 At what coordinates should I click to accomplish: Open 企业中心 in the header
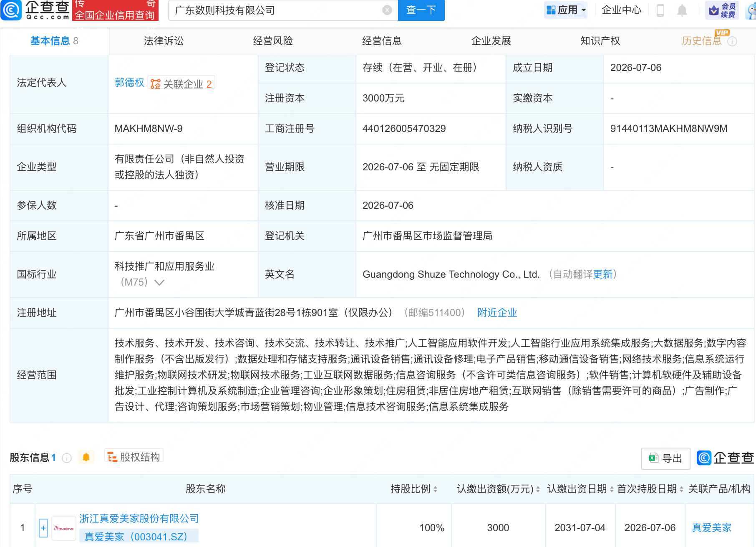[621, 10]
